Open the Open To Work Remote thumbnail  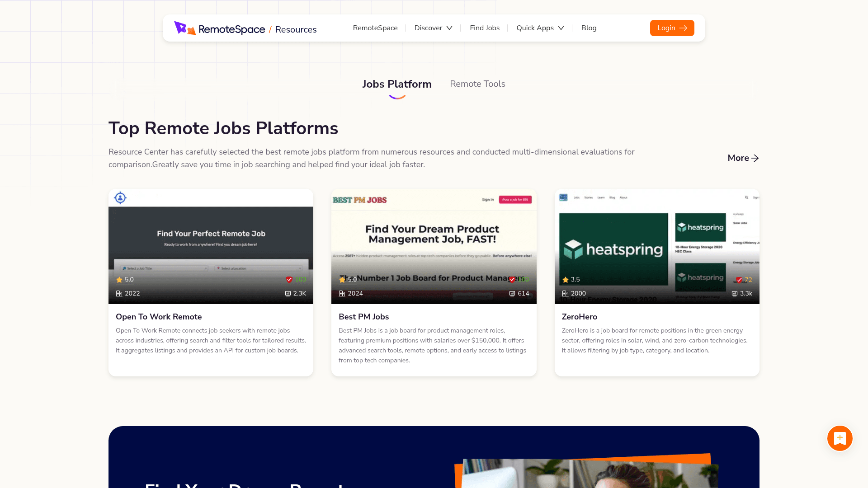point(211,246)
